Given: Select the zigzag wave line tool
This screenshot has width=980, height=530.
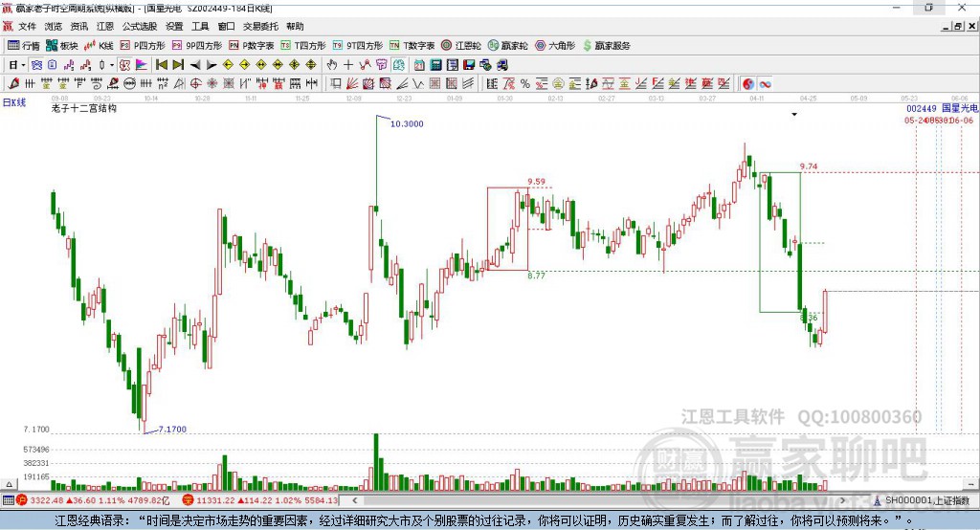Looking at the screenshot, I should pyautogui.click(x=417, y=83).
